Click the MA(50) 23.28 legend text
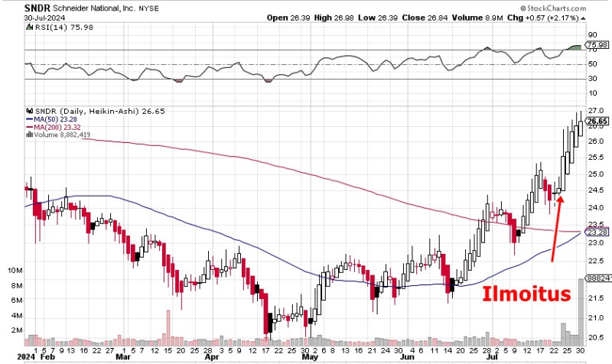The image size is (612, 364). pos(55,119)
